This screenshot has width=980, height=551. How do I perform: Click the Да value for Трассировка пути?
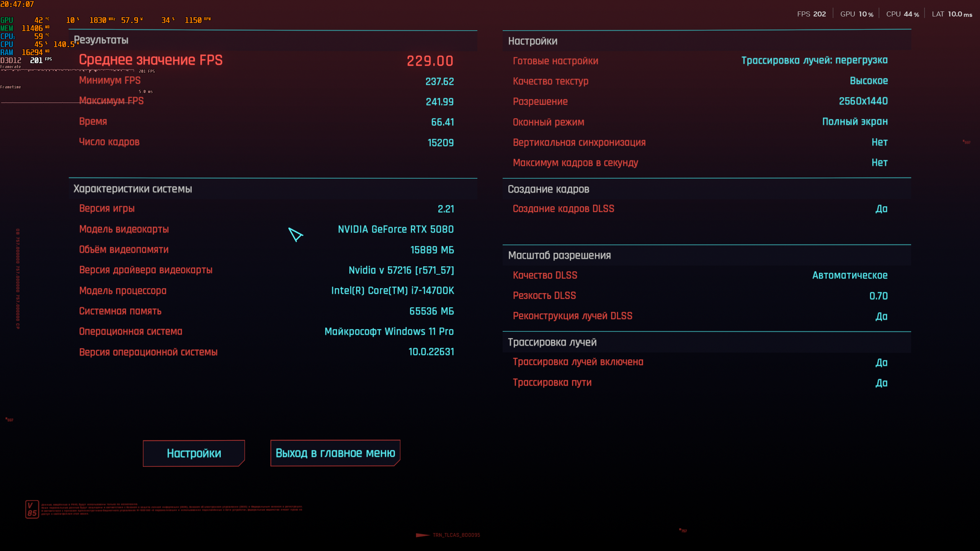881,383
